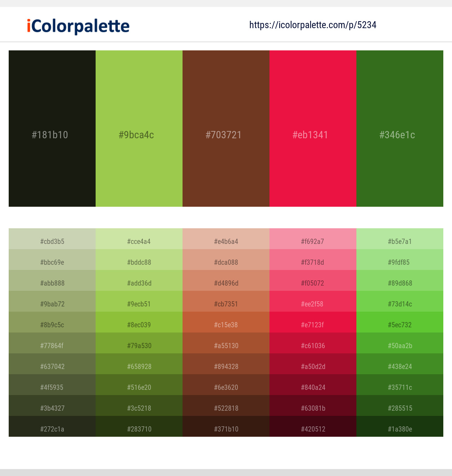Click the shade labeled #b5e7a1
Screen dimensions: 452x476
(x=399, y=241)
